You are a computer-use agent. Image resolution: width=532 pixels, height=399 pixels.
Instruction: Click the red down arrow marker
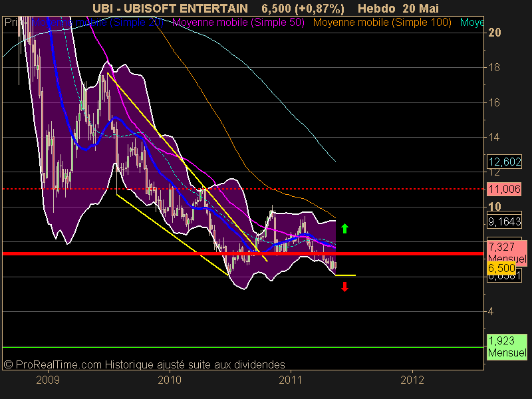pyautogui.click(x=344, y=287)
